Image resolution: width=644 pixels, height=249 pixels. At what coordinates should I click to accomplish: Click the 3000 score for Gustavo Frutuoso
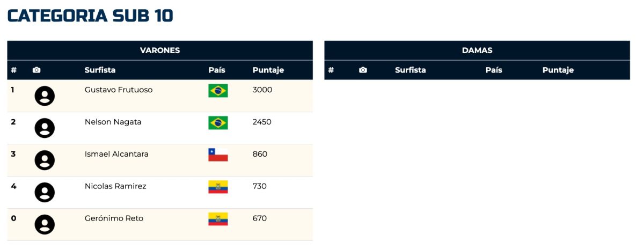(262, 90)
